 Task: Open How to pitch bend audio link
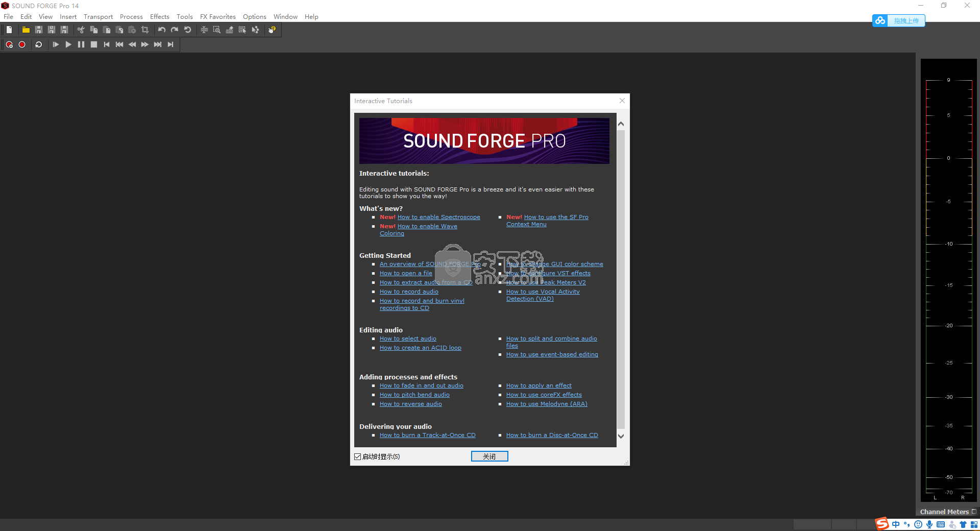pos(414,395)
